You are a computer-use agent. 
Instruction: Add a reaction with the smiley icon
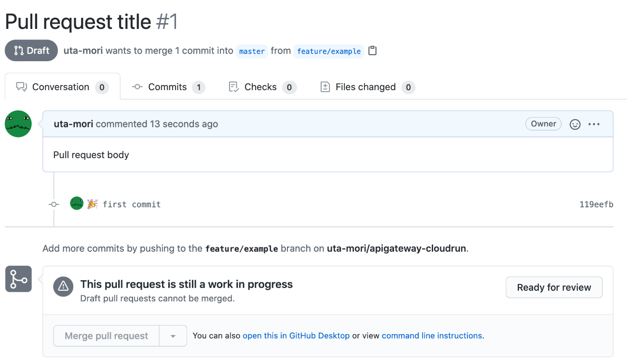click(x=575, y=124)
